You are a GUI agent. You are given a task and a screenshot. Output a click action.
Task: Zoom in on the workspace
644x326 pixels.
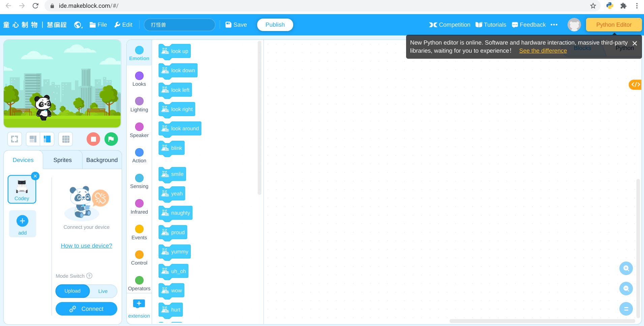[x=626, y=268]
